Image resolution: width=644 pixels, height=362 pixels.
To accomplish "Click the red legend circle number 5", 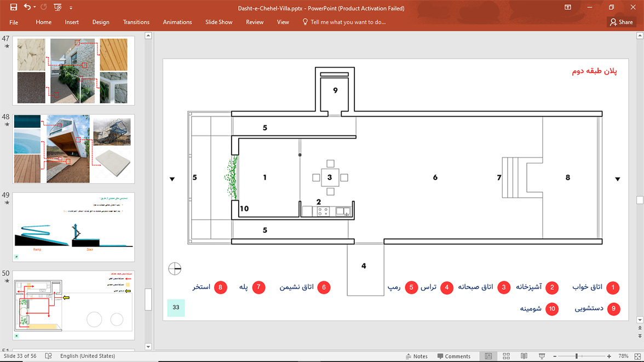I will [x=411, y=288].
